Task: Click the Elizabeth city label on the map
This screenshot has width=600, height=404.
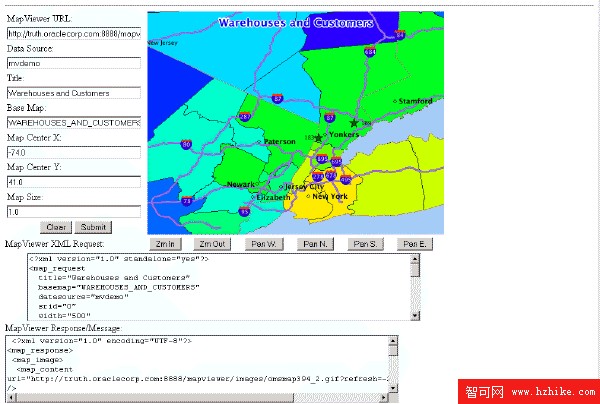Action: (273, 197)
